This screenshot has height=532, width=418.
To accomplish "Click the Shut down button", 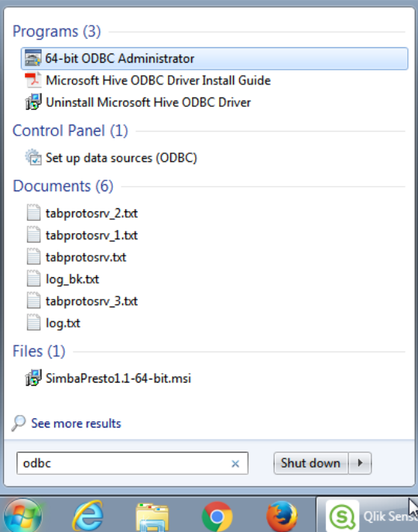I will (310, 463).
